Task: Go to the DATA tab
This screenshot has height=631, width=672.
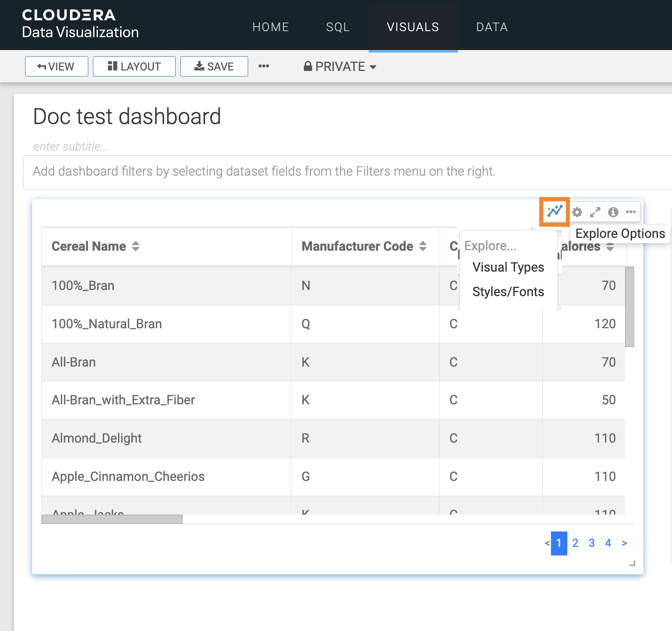Action: [x=492, y=27]
